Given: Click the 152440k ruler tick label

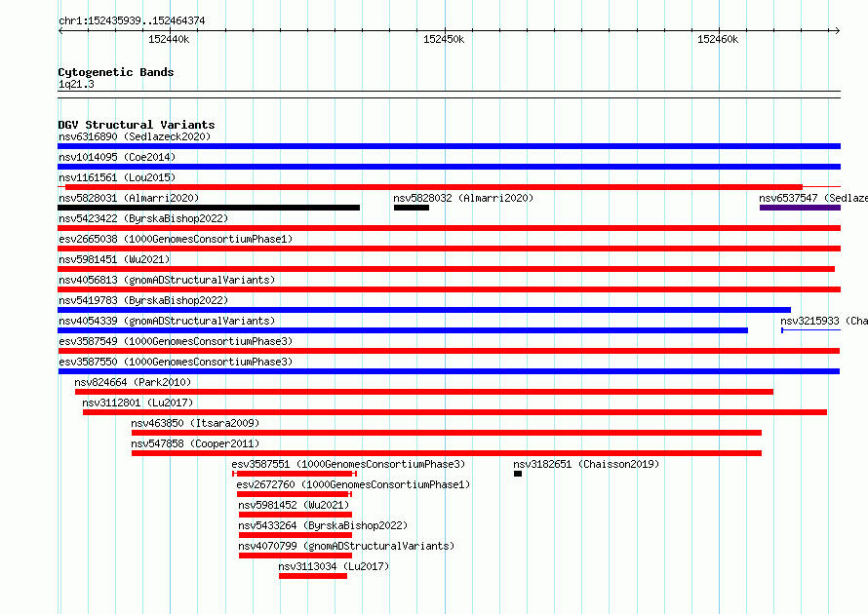Looking at the screenshot, I should click(169, 39).
